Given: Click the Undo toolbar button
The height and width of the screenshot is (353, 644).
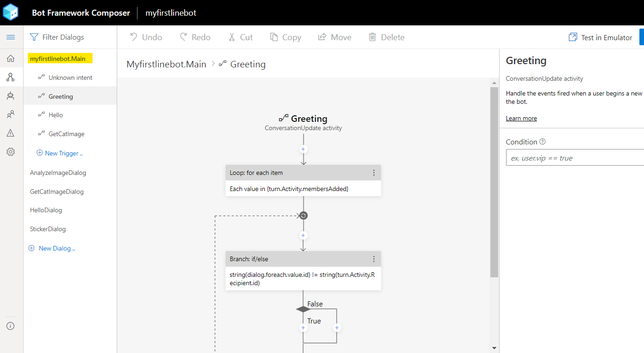Looking at the screenshot, I should click(146, 37).
